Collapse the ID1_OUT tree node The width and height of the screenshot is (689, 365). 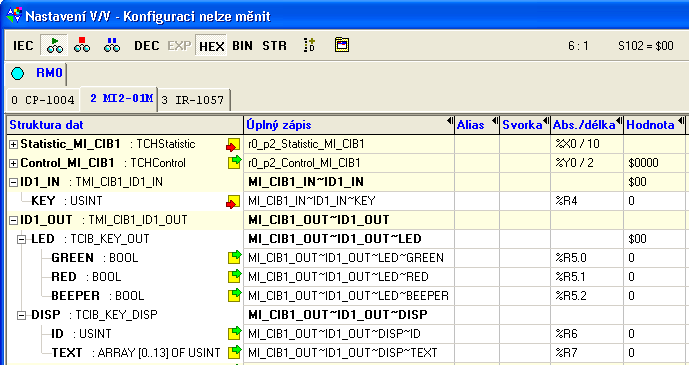tap(14, 220)
